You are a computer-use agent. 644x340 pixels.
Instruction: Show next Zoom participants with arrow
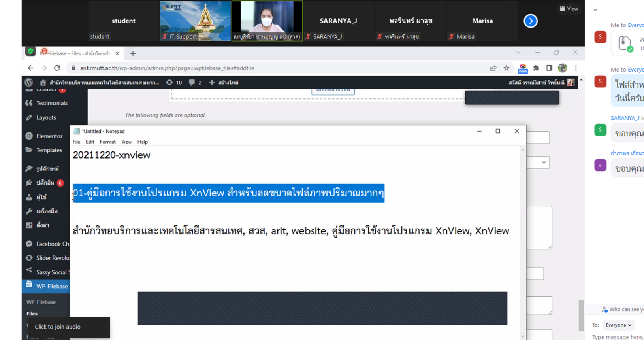click(531, 21)
